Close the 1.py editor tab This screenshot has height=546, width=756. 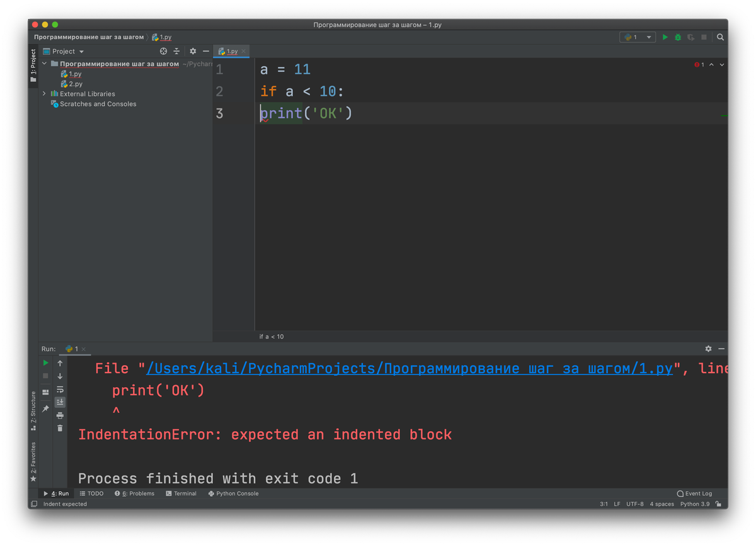[x=244, y=51]
